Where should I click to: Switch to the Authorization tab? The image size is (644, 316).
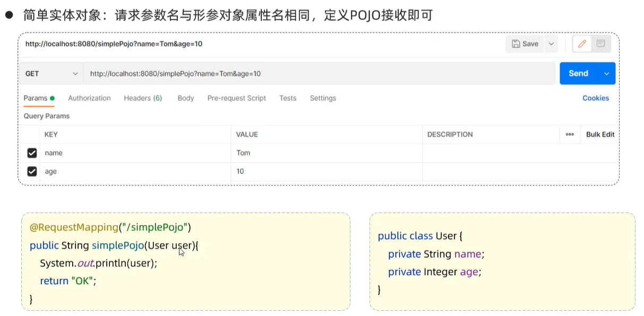[x=89, y=98]
